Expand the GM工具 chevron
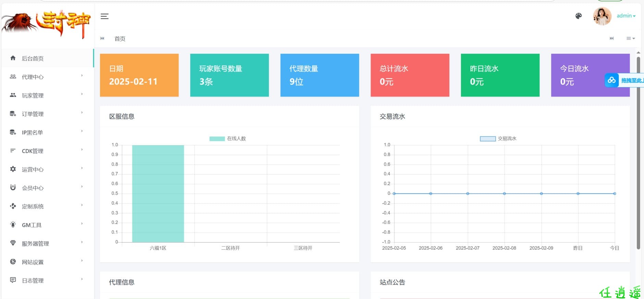The width and height of the screenshot is (644, 299). [x=82, y=224]
